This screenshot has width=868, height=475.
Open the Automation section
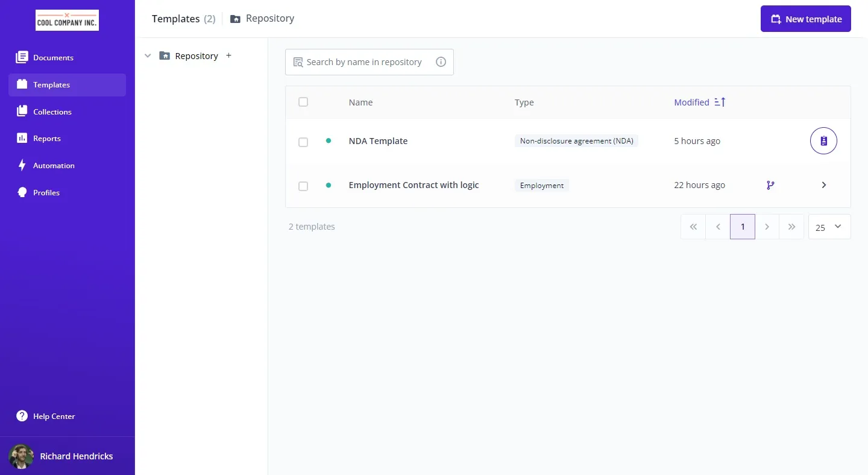(x=54, y=166)
